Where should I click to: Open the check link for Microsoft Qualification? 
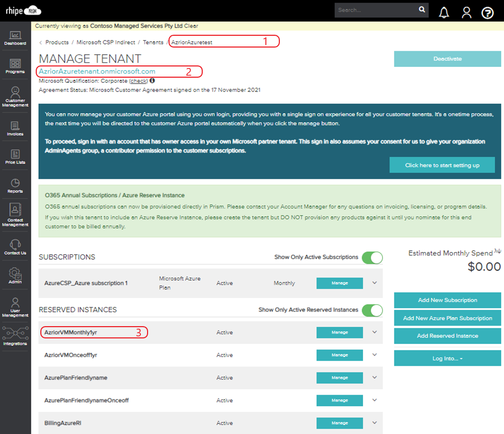pyautogui.click(x=138, y=81)
